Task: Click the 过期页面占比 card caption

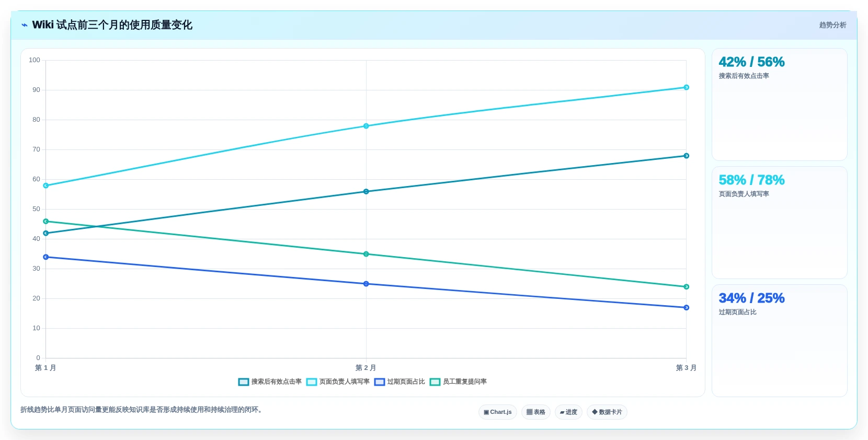Action: click(737, 312)
